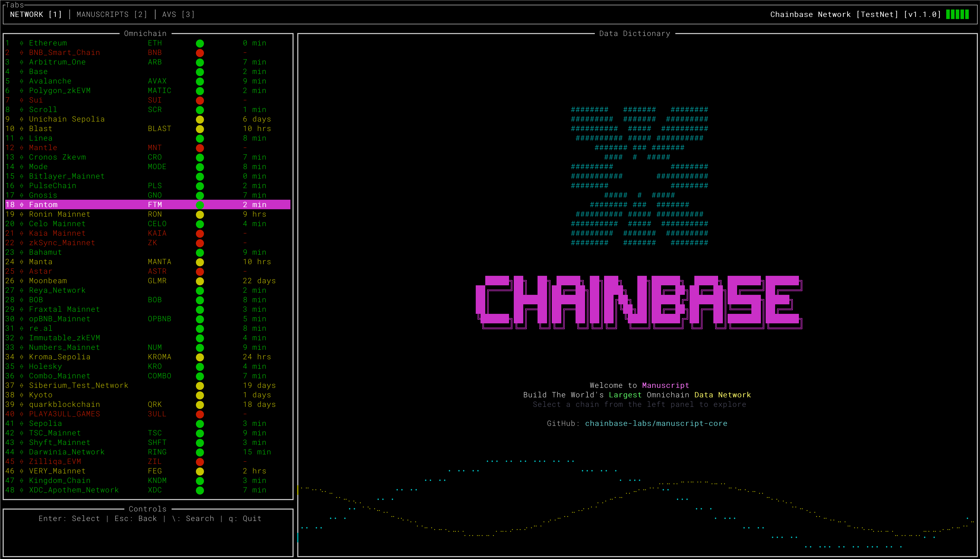Select the Mode chain row
The image size is (980, 559).
click(148, 167)
